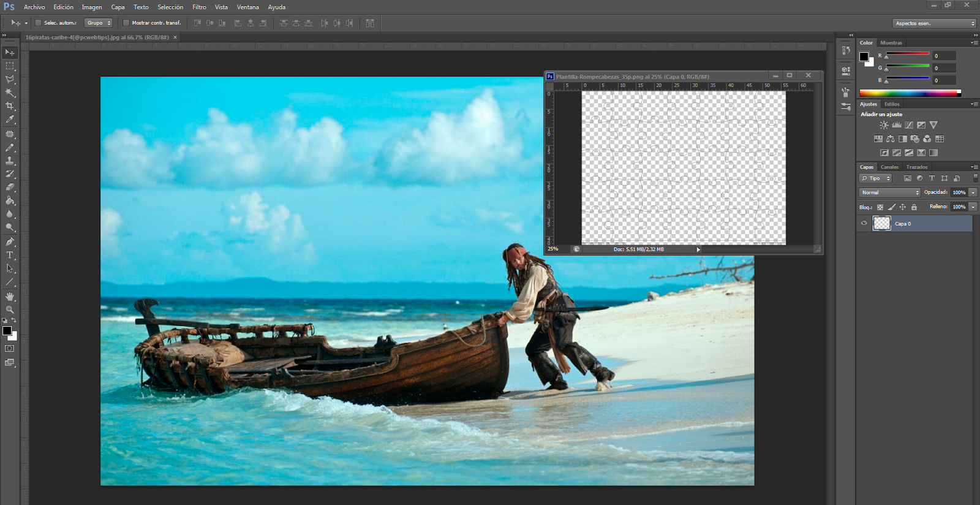The image size is (980, 505).
Task: Close the 16piratas-caribe-4 document tab
Action: (x=175, y=37)
